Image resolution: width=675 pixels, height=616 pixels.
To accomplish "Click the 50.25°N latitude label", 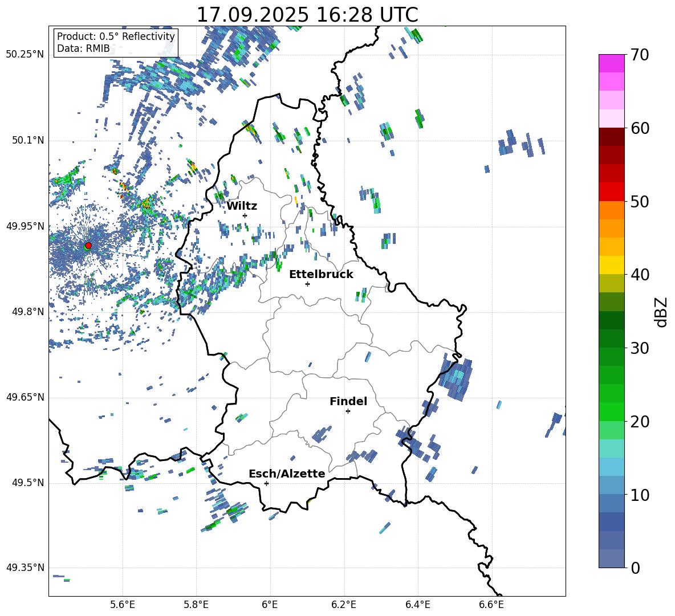I will pos(25,55).
